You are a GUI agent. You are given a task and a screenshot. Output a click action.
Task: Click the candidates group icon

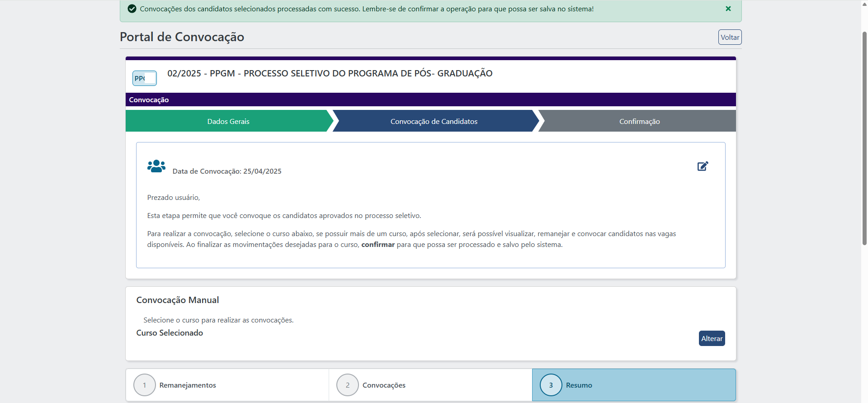(x=156, y=166)
